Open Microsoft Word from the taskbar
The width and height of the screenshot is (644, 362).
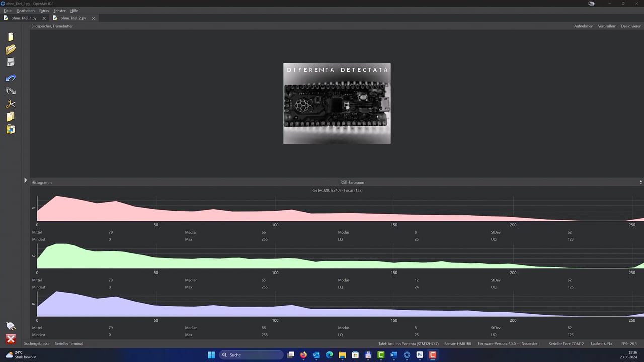[x=394, y=355]
